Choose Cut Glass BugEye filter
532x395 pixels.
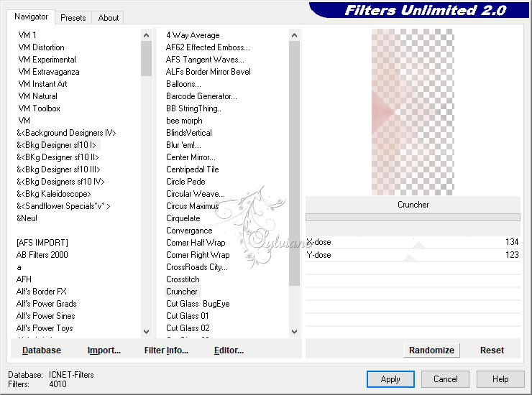[x=198, y=304]
